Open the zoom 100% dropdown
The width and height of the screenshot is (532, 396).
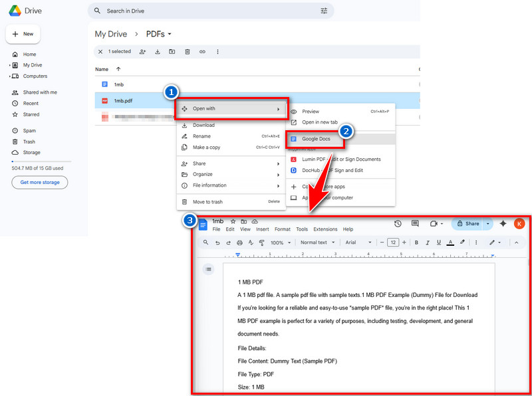(281, 243)
